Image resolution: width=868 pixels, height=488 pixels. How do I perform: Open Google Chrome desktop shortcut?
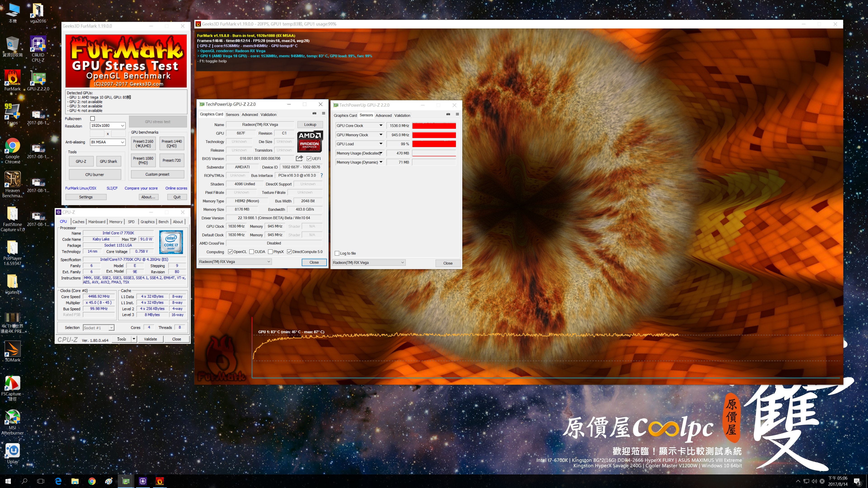(x=12, y=150)
